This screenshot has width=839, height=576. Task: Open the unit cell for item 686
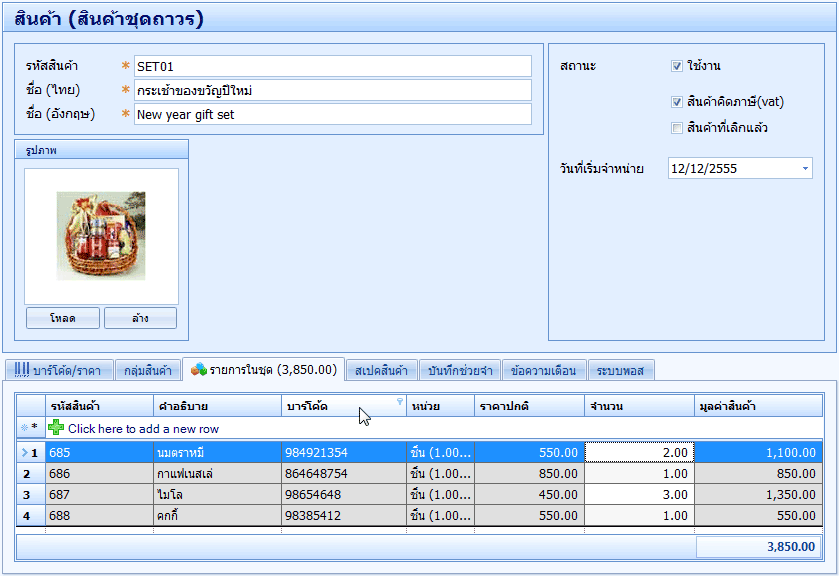(440, 473)
